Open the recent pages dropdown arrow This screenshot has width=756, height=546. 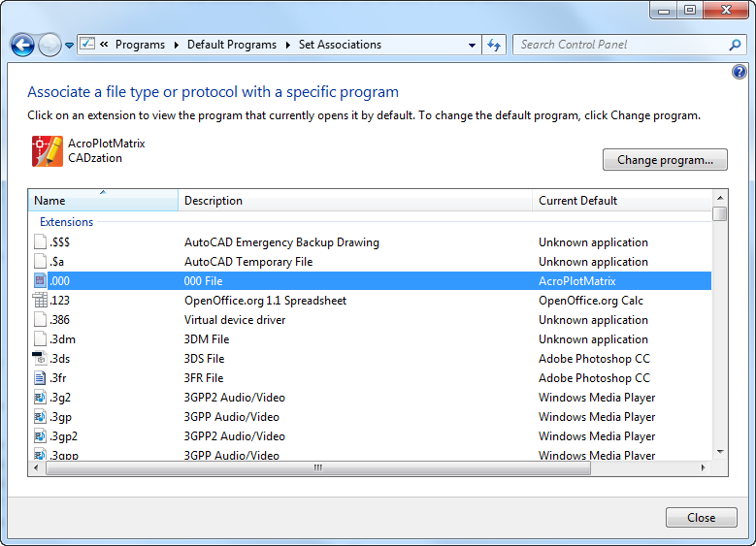70,46
